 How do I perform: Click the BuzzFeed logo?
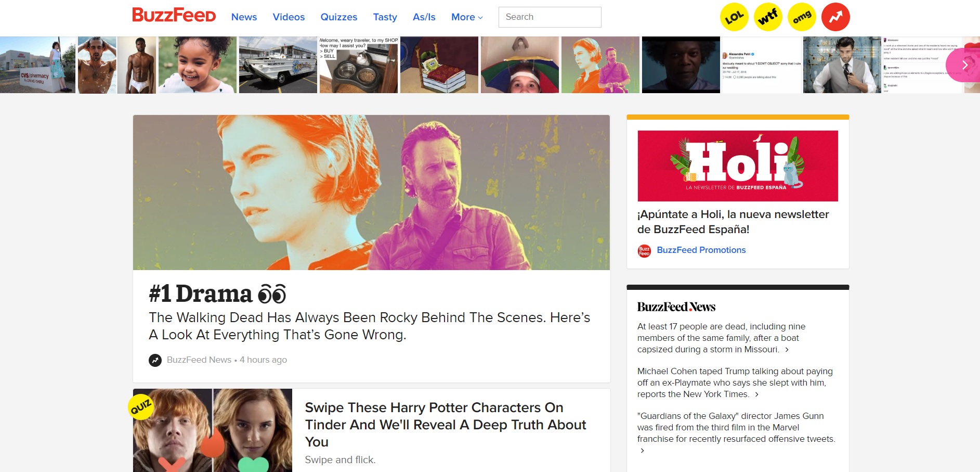174,15
